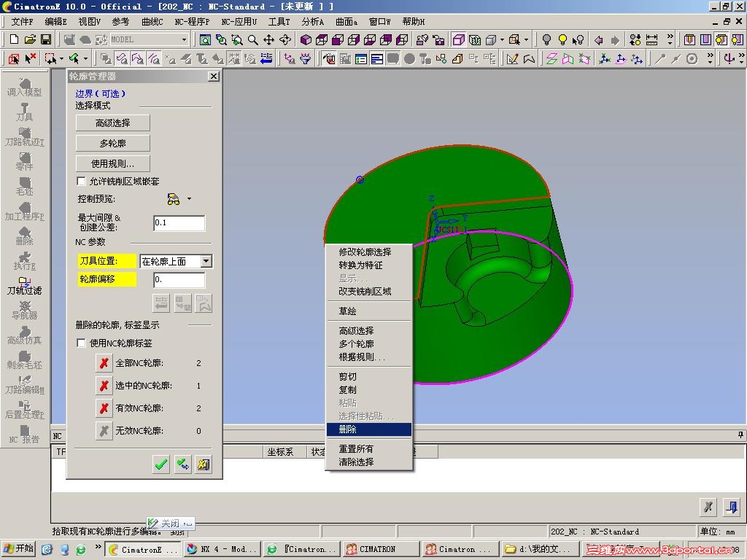Image resolution: width=747 pixels, height=560 pixels.
Task: Click the 刀具 cutter sidebar icon
Action: tap(24, 112)
